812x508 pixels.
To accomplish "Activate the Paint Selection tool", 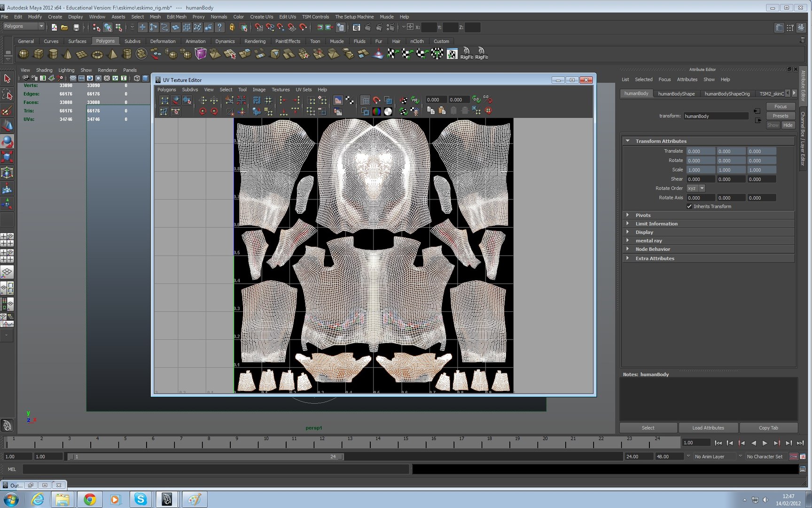I will (7, 111).
